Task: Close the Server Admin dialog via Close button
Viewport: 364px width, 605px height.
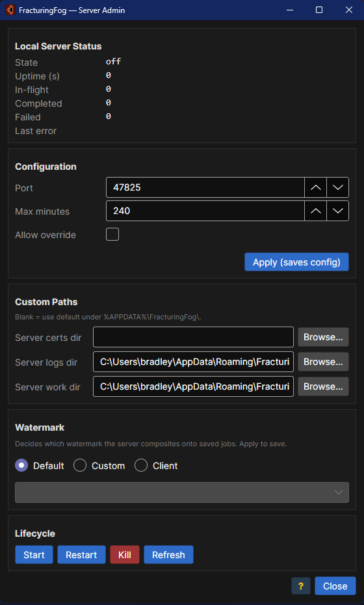Action: coord(335,586)
